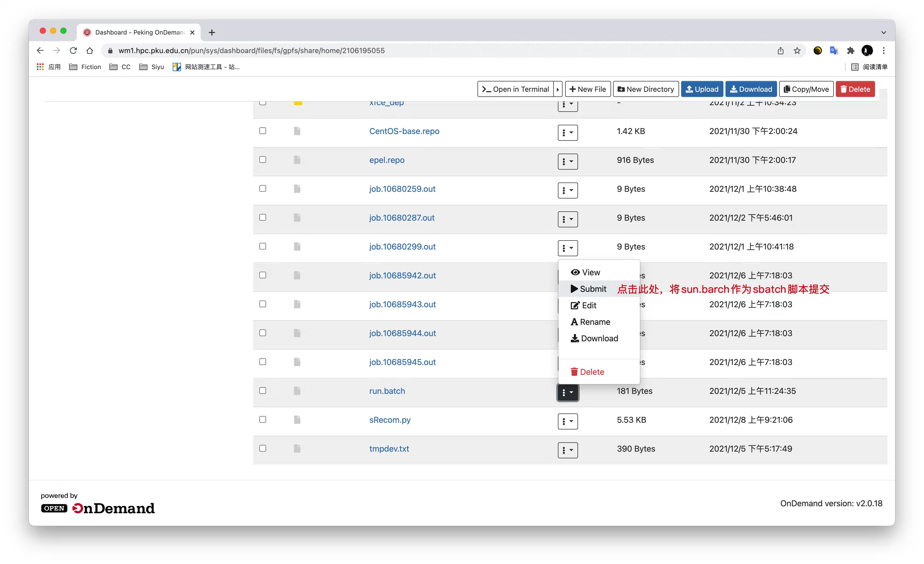Screen dimensions: 924x564
Task: Click the browser address bar URL
Action: [252, 51]
